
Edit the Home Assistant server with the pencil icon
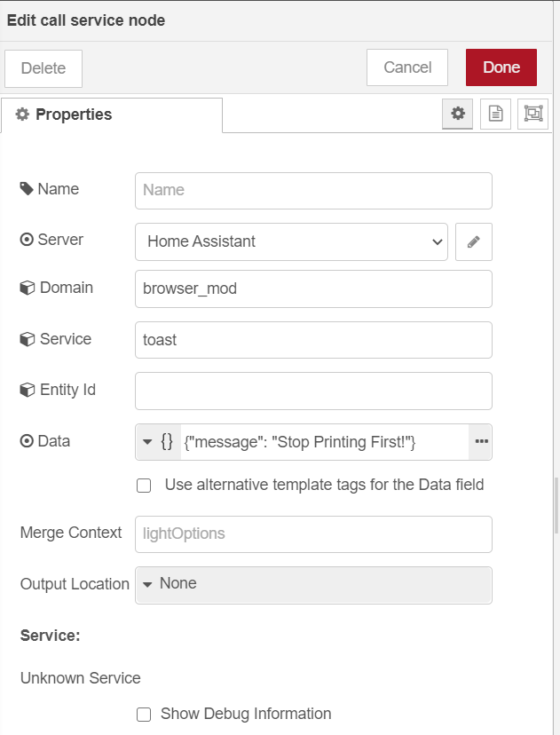pos(473,241)
